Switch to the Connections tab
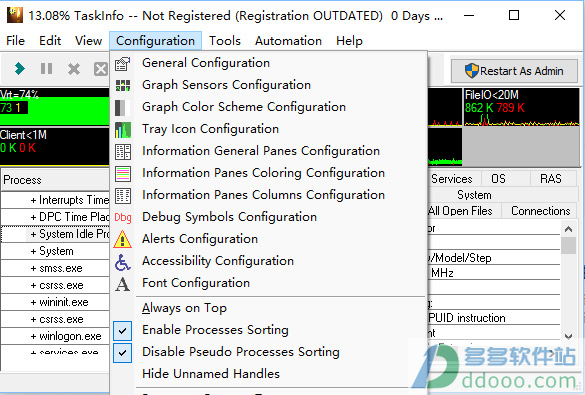Viewport: 585px width, 395px height. tap(540, 211)
